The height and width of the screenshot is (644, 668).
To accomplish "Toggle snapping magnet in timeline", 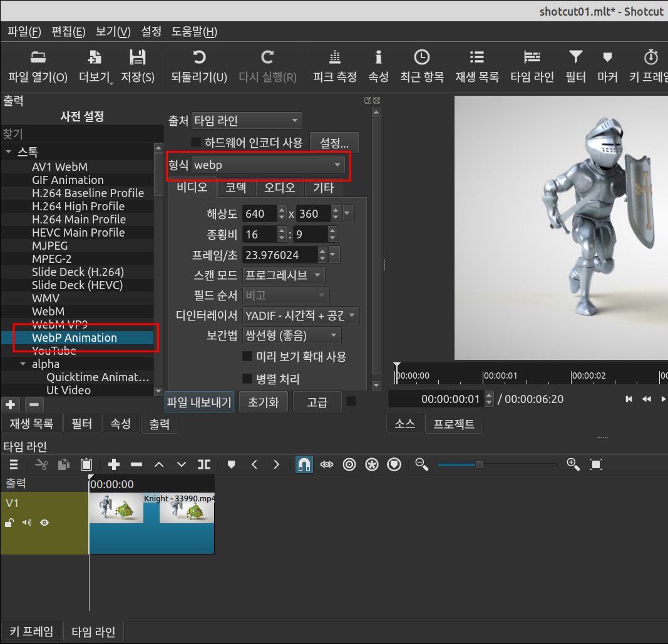I will coord(304,464).
